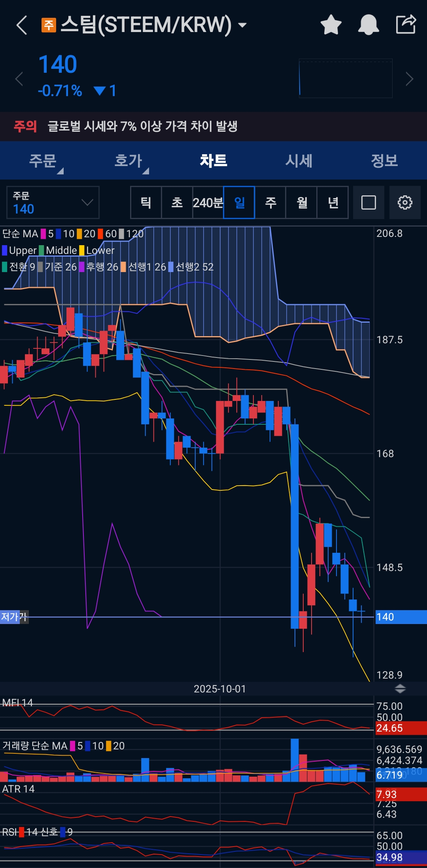Image resolution: width=427 pixels, height=868 pixels.
Task: Tap the mini price chart thumbnail
Action: pos(346,78)
